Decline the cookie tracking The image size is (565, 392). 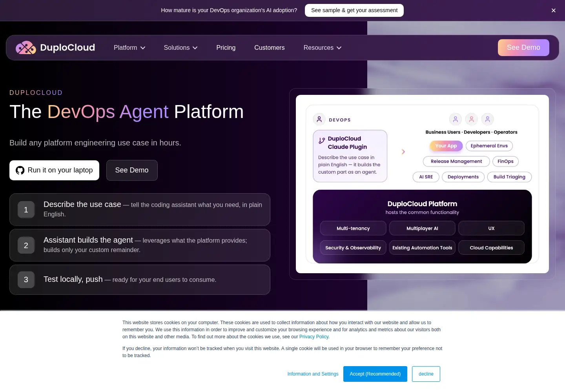426,374
